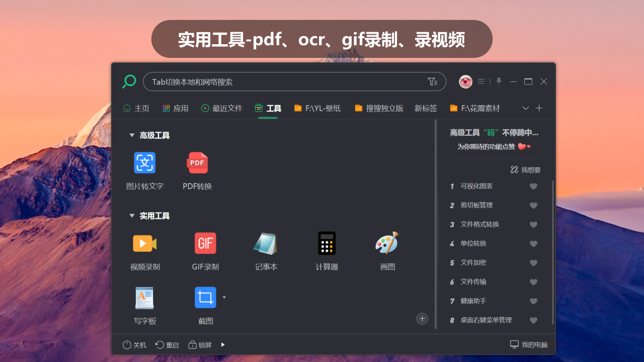
Task: Collapse the 实用工具 section
Action: pos(132,216)
